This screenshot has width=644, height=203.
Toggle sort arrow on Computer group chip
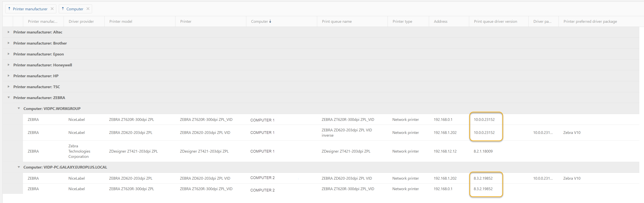63,9
